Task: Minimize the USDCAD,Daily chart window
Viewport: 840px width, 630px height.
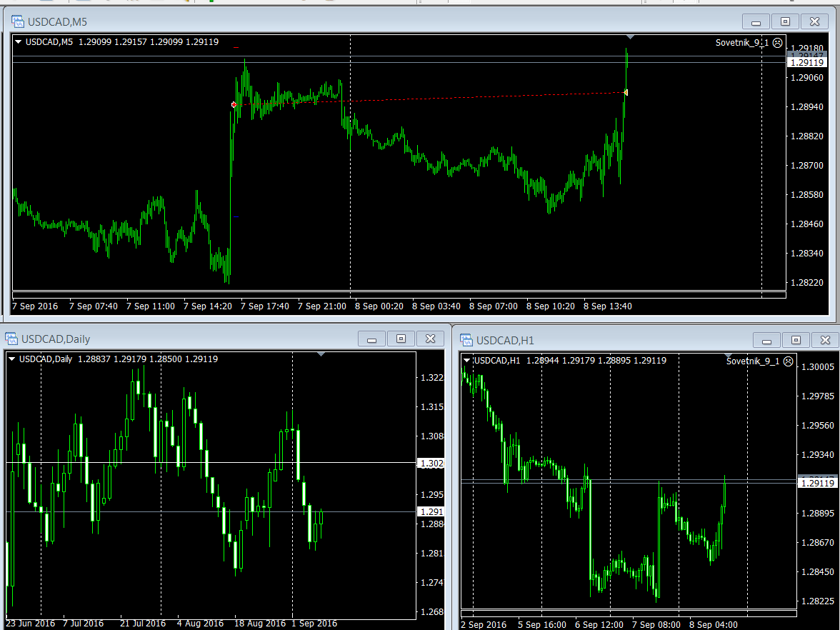Action: pos(371,339)
